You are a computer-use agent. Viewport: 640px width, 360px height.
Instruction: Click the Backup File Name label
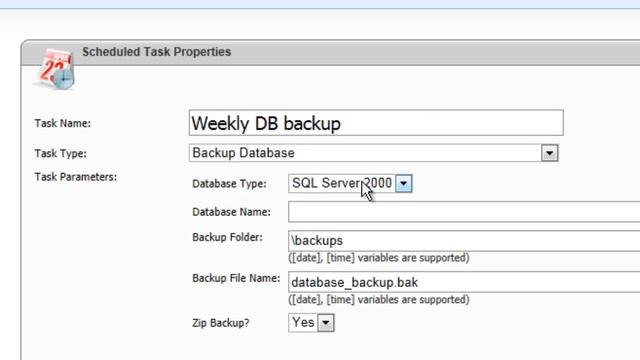(x=236, y=278)
